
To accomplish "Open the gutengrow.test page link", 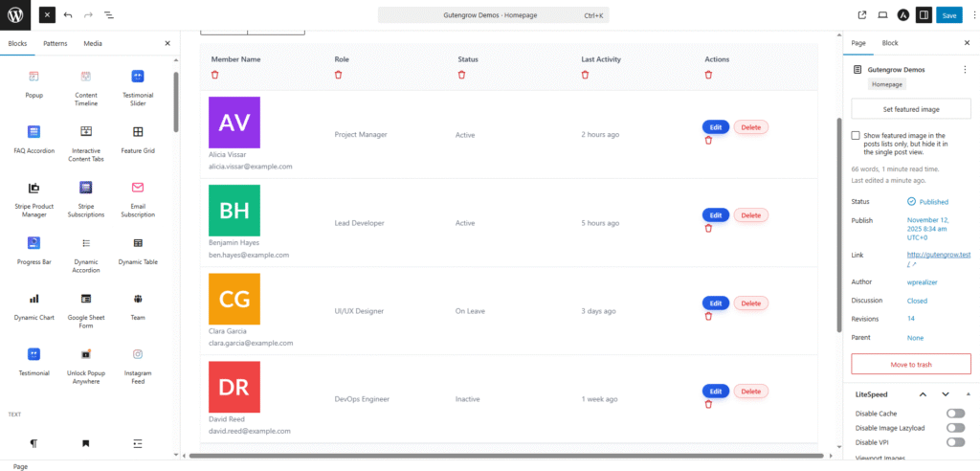I will coord(938,256).
